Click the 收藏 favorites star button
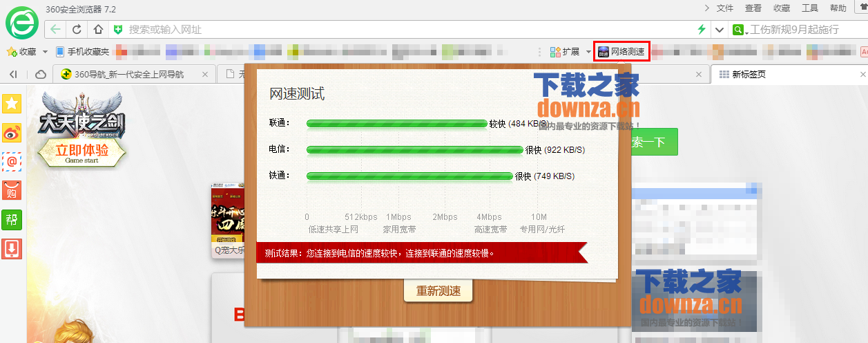This screenshot has width=868, height=343. click(x=21, y=52)
